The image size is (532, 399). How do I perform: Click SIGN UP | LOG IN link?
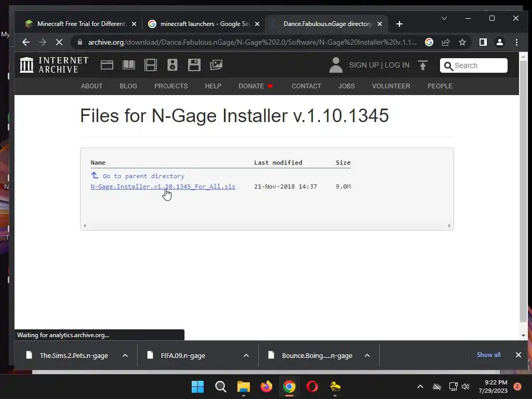pos(379,65)
